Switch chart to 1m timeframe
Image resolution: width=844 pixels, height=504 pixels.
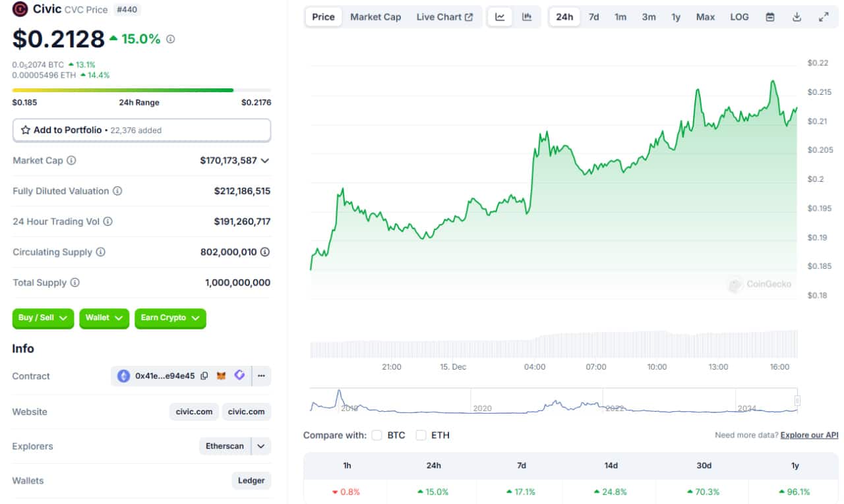click(620, 17)
